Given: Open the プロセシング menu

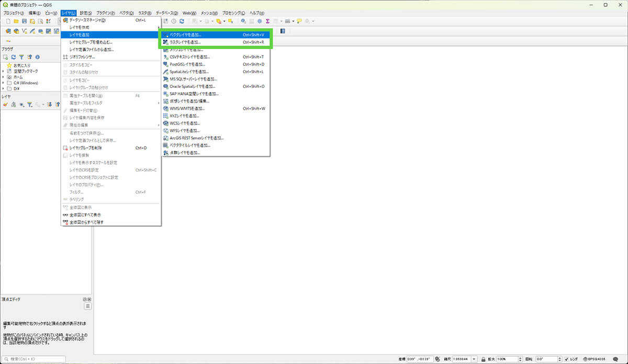Looking at the screenshot, I should 233,13.
